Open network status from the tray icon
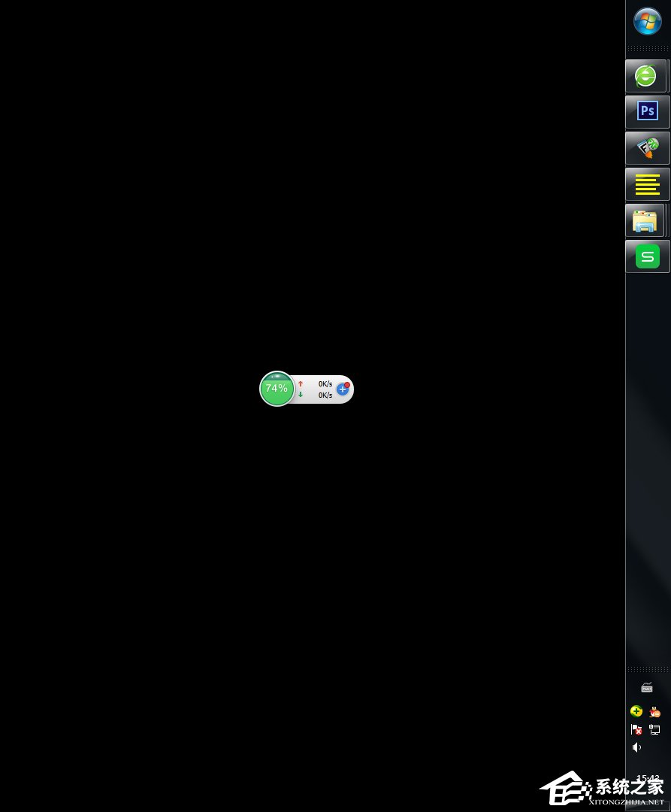Image resolution: width=671 pixels, height=812 pixels. [x=654, y=729]
